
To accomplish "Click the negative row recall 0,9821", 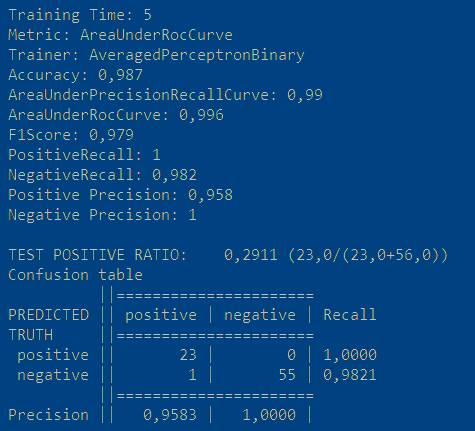I will [350, 375].
